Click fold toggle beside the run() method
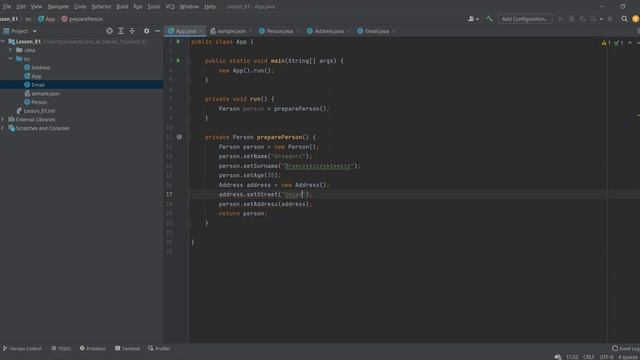This screenshot has width=640, height=360. coord(189,99)
